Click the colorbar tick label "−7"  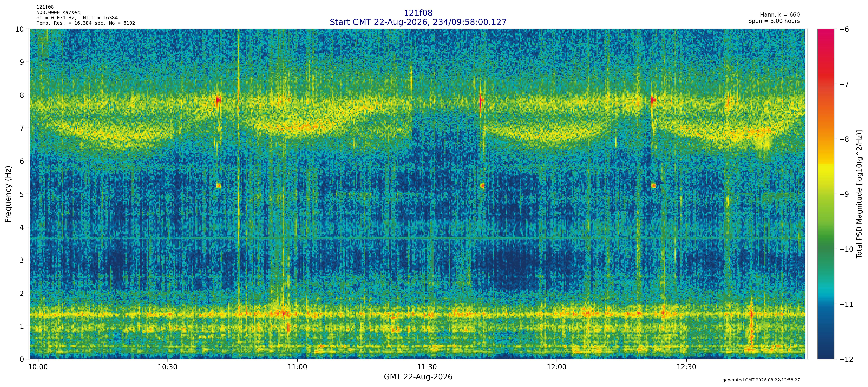pyautogui.click(x=844, y=84)
